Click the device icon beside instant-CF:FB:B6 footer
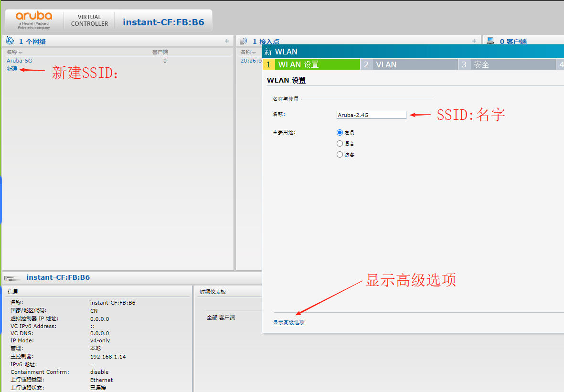This screenshot has height=392, width=564. (12, 278)
